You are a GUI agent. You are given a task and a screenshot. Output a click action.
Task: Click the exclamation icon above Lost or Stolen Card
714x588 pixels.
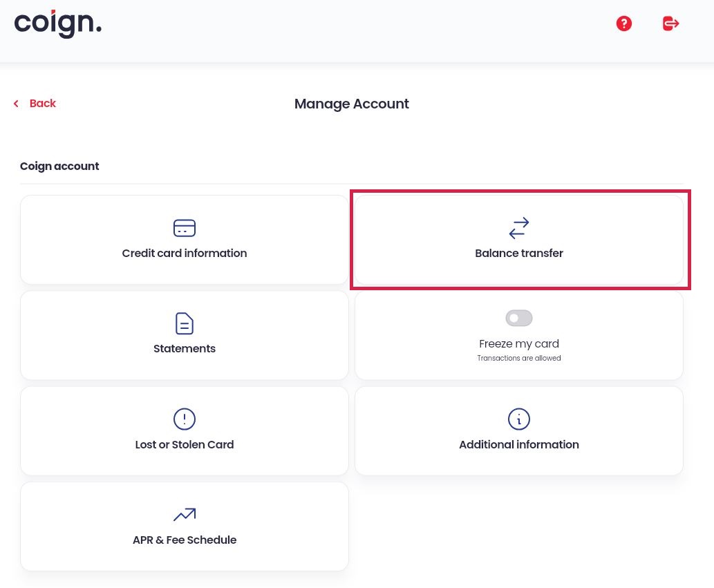click(x=185, y=419)
